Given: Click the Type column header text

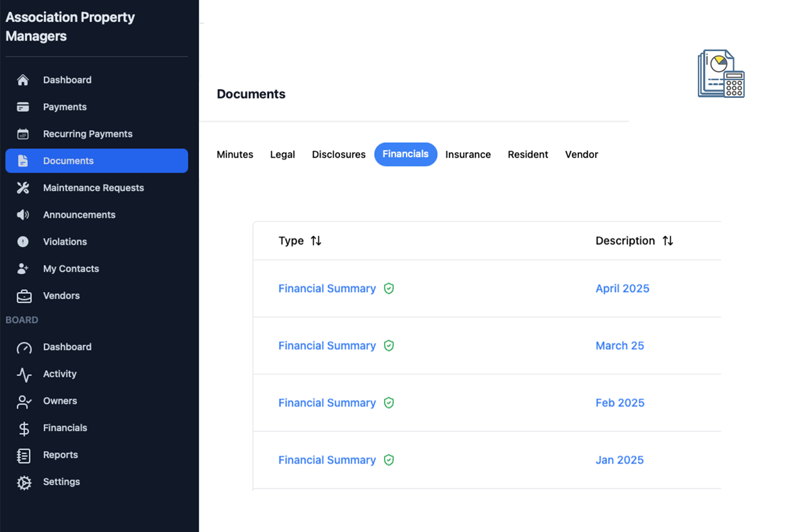Looking at the screenshot, I should [x=291, y=241].
